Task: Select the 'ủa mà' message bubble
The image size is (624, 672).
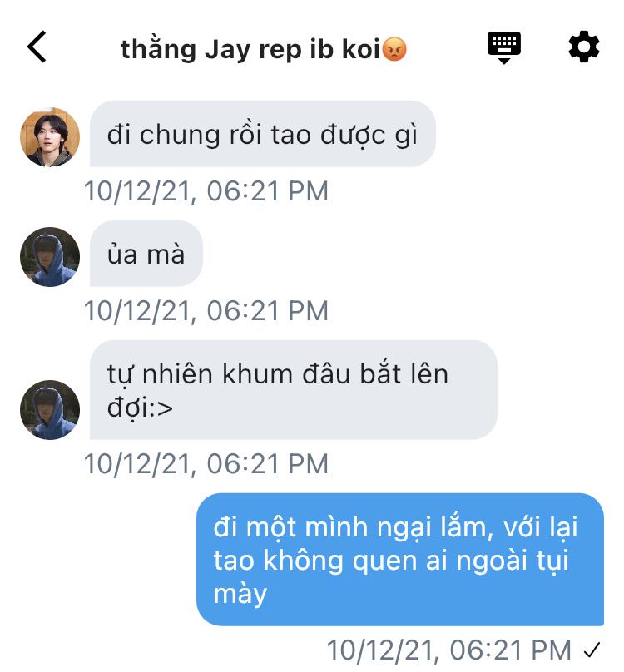Action: click(146, 254)
